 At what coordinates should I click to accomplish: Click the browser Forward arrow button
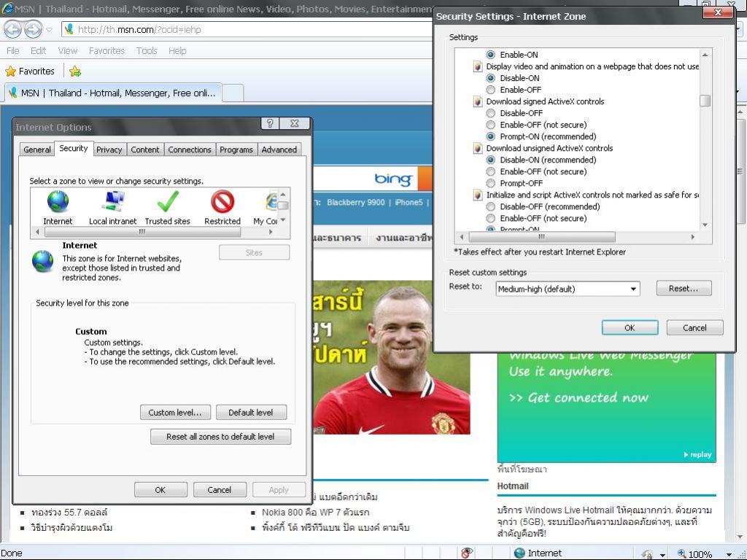point(33,30)
